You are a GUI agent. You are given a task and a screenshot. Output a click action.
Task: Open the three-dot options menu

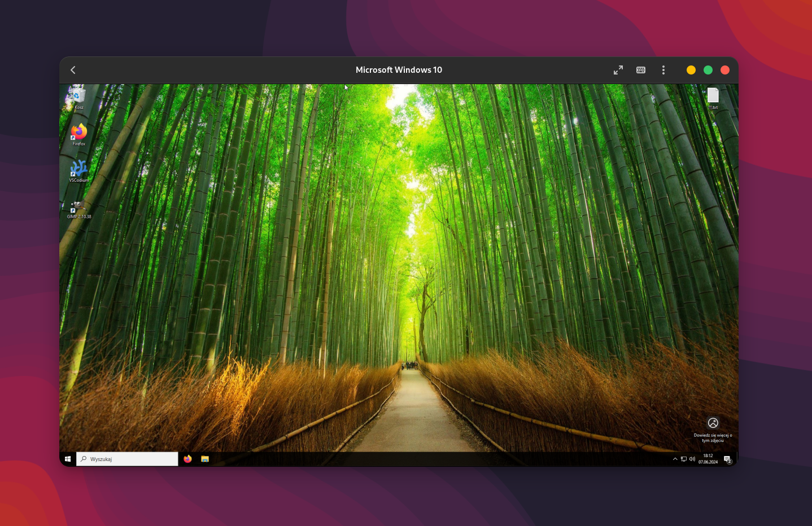663,70
